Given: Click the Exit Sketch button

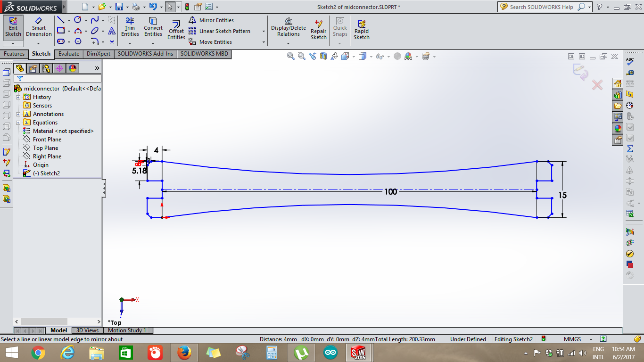Looking at the screenshot, I should 13,27.
